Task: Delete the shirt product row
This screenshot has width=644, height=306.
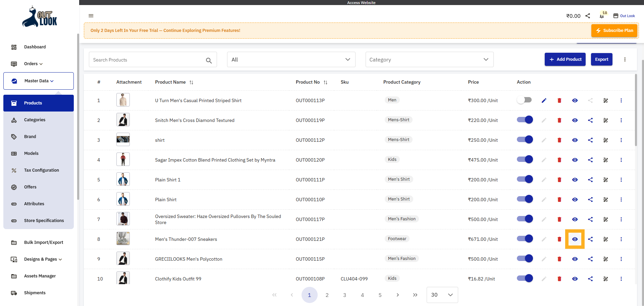Action: [559, 140]
